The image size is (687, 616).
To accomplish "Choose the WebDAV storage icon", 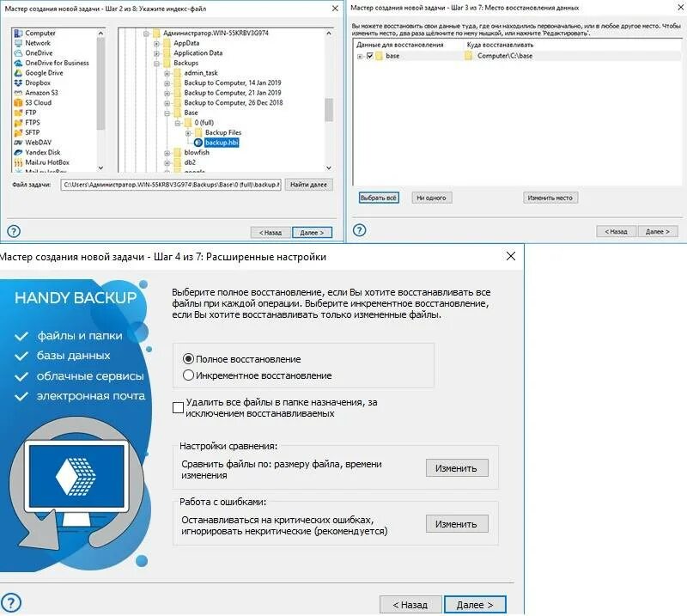I will (18, 143).
